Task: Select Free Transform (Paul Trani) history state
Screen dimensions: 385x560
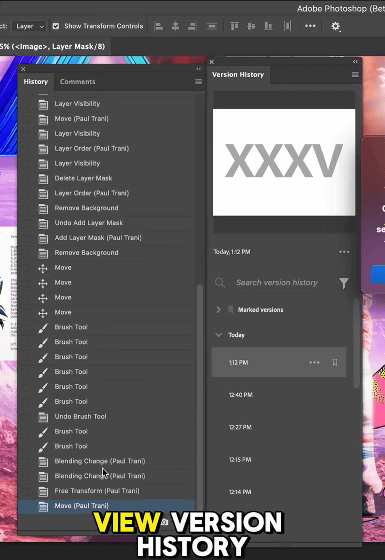Action: coord(106,491)
